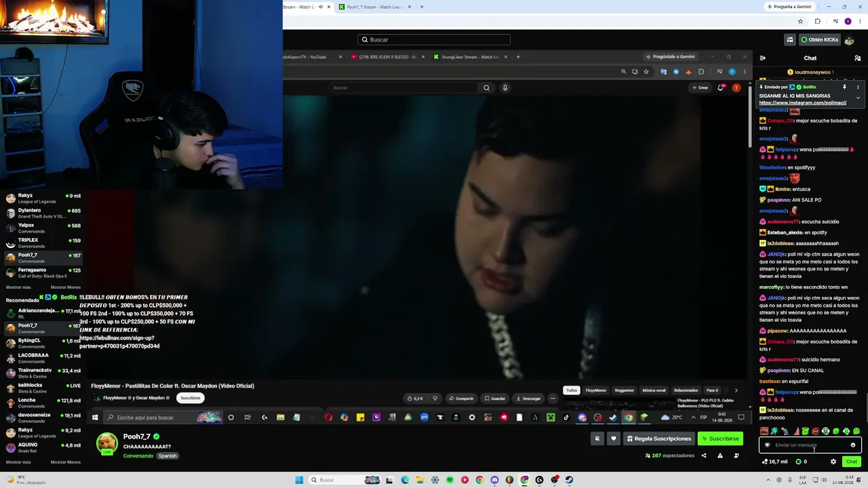Click the voice search microphone in streamed YouTube
The image size is (868, 488).
click(505, 87)
